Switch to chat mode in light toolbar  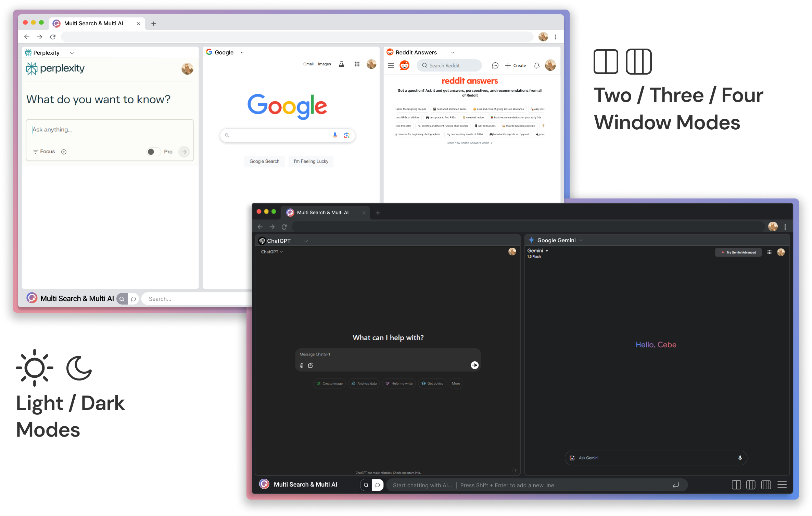pyautogui.click(x=134, y=299)
